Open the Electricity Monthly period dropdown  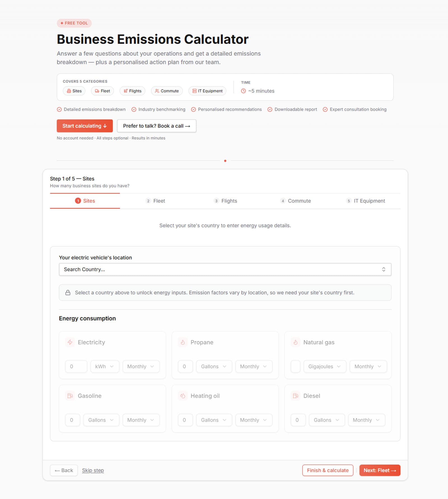pos(141,366)
